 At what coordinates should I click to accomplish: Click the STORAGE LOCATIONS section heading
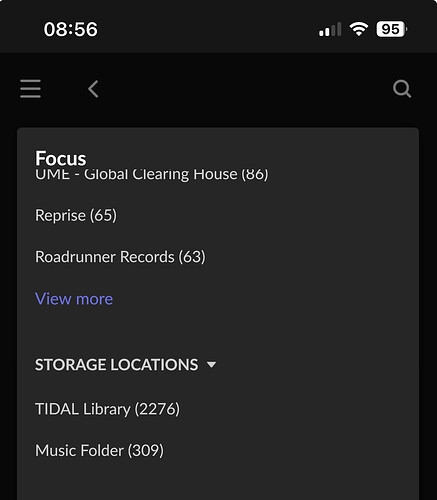[x=117, y=364]
